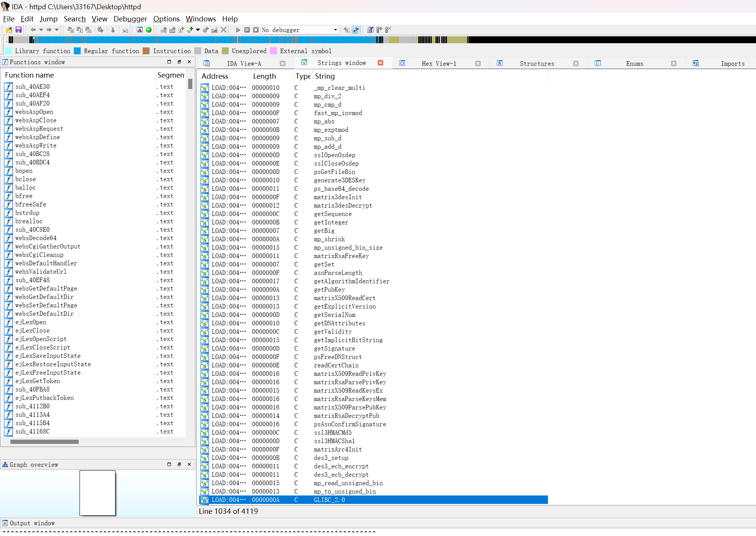Click the red warning triangle icon
This screenshot has height=536, width=756.
click(140, 30)
